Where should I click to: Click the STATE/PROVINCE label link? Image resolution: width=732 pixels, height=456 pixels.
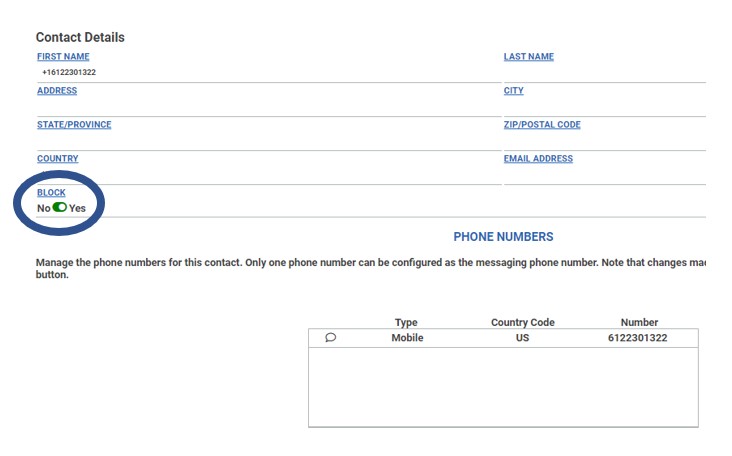click(74, 125)
